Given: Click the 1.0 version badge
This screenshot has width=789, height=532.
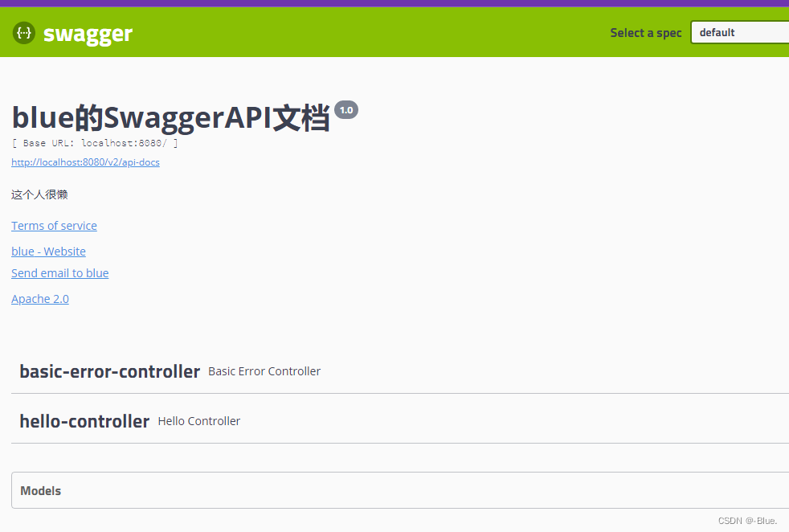Looking at the screenshot, I should (346, 110).
